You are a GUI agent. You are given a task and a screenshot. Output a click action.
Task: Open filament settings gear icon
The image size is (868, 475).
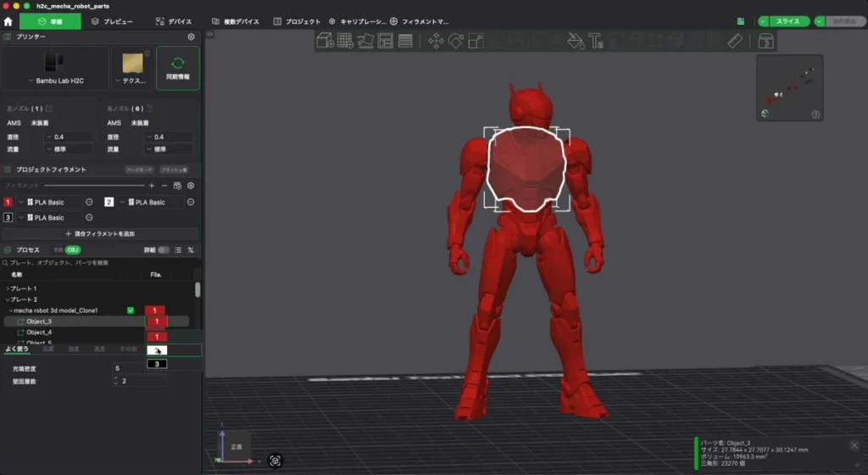[x=191, y=186]
